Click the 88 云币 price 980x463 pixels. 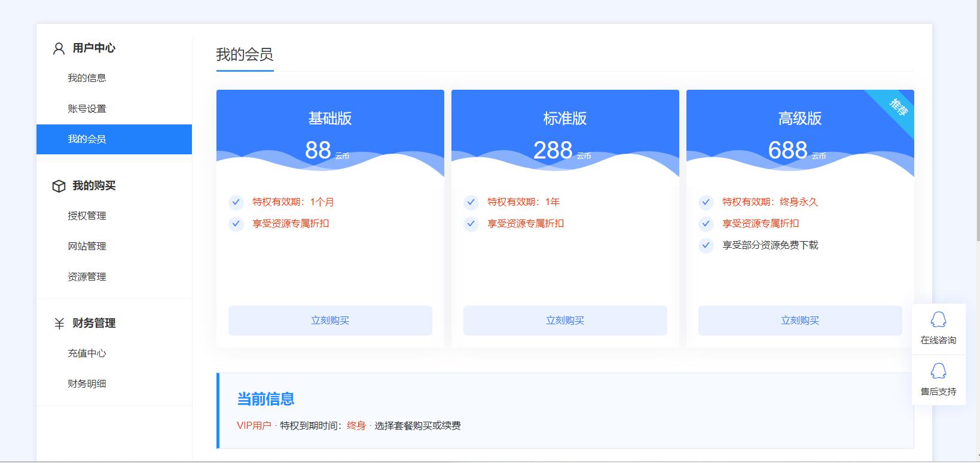pyautogui.click(x=327, y=150)
